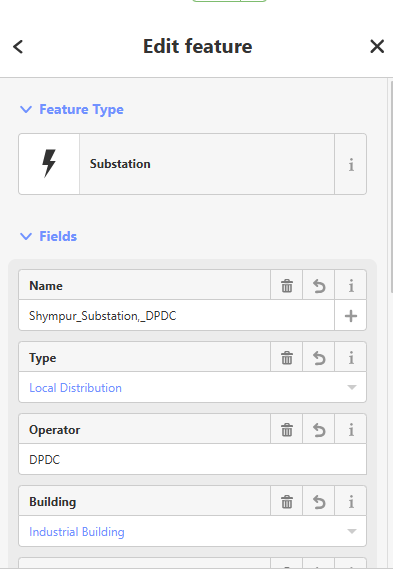Image resolution: width=393 pixels, height=569 pixels.
Task: Go back with the left arrow
Action: [x=18, y=46]
